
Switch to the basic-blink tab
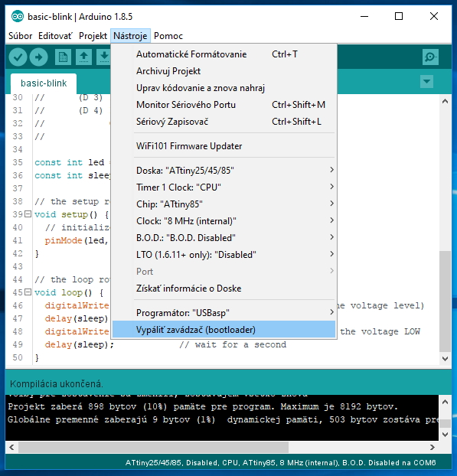pos(44,83)
